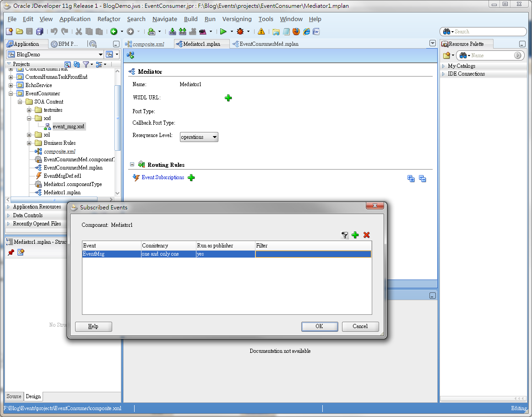Expand My Catalogs in Resource Palette

click(444, 66)
